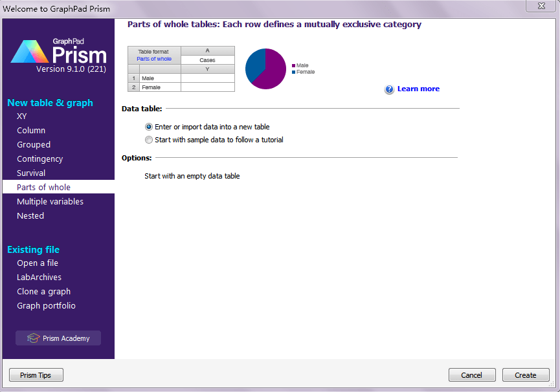The image size is (560, 392).
Task: Open the Learn more link
Action: pyautogui.click(x=418, y=89)
